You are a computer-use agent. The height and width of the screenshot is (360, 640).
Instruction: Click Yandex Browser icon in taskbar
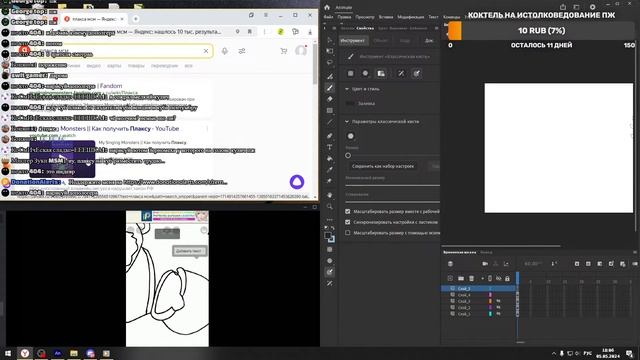(x=25, y=353)
